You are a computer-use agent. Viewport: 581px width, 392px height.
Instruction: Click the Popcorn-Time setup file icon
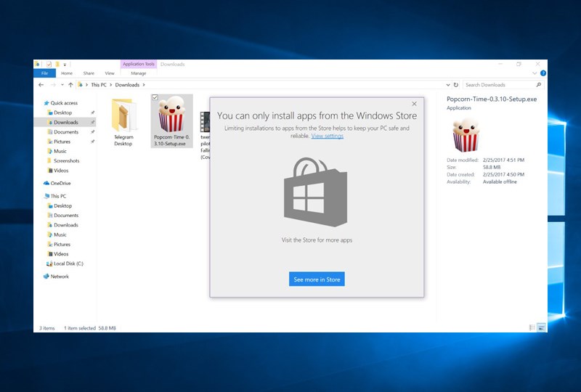pyautogui.click(x=171, y=116)
